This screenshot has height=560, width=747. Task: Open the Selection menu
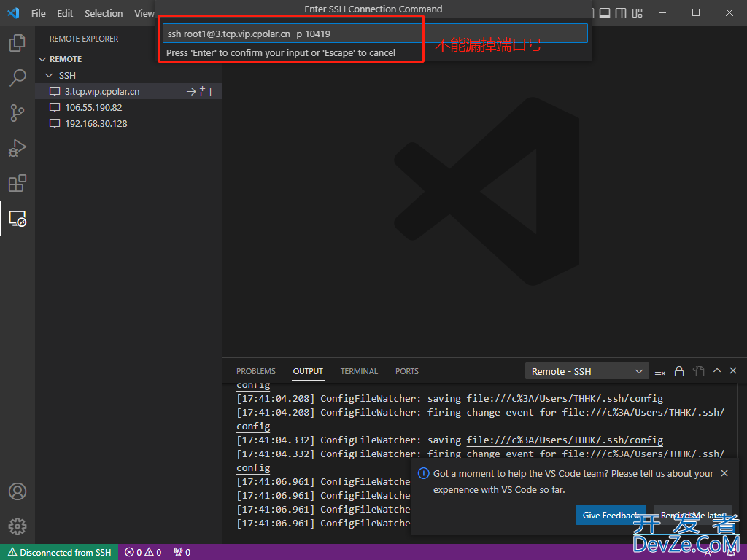104,13
